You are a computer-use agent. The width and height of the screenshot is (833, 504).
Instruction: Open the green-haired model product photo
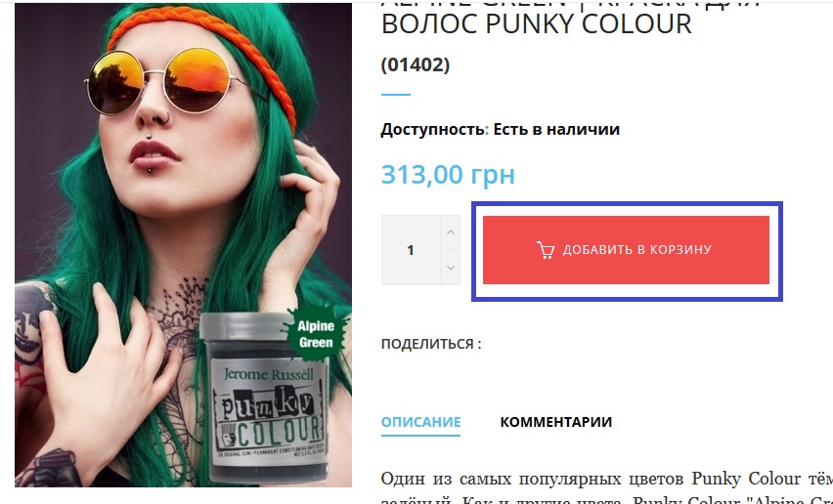183,244
